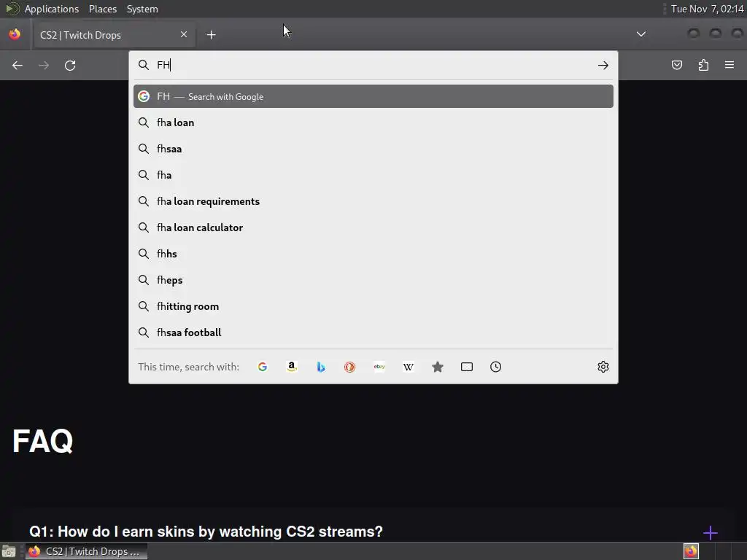Choose the 'fhsaa' suggestion
The width and height of the screenshot is (747, 560).
coord(373,149)
